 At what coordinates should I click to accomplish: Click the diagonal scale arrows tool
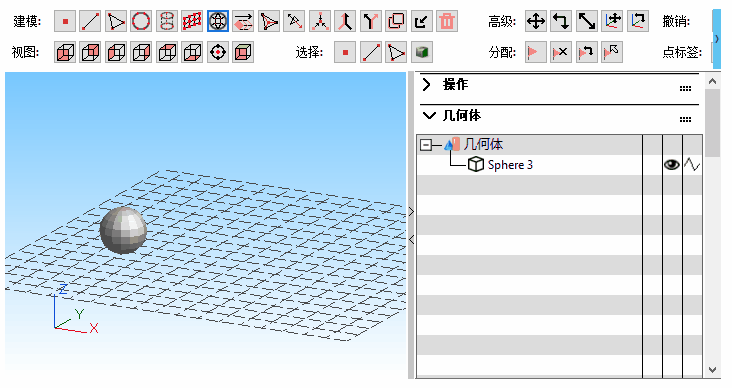[587, 21]
